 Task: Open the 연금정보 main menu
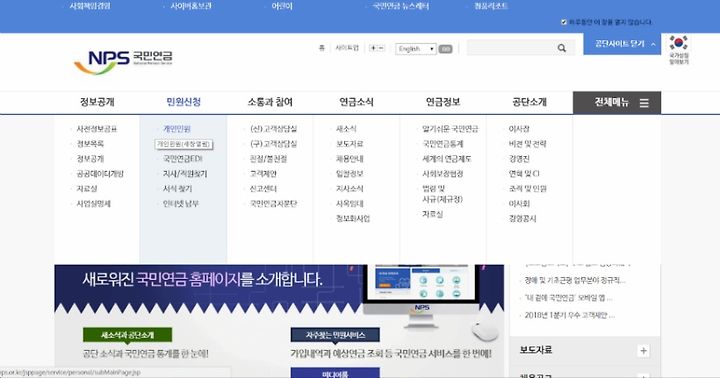coord(443,102)
